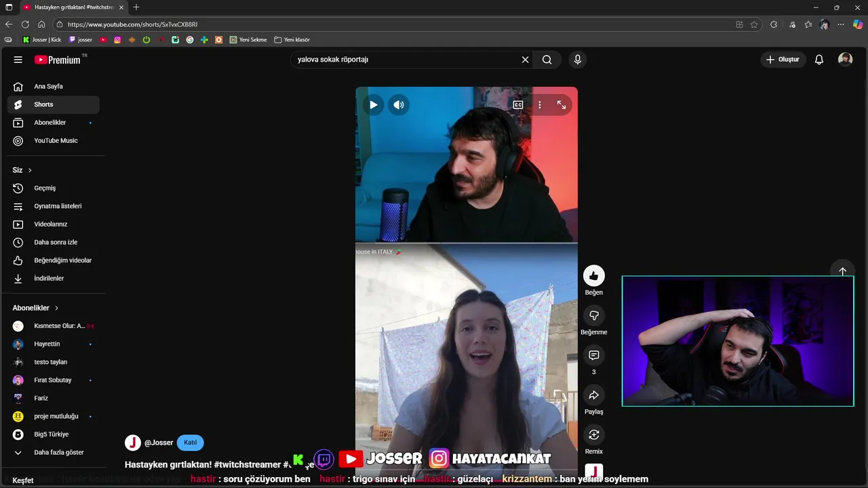
Task: Open testo taylan channel
Action: pos(53,362)
